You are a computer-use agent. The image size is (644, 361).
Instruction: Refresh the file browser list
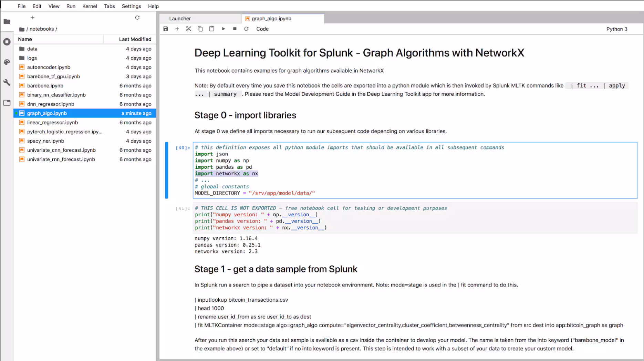pos(137,18)
